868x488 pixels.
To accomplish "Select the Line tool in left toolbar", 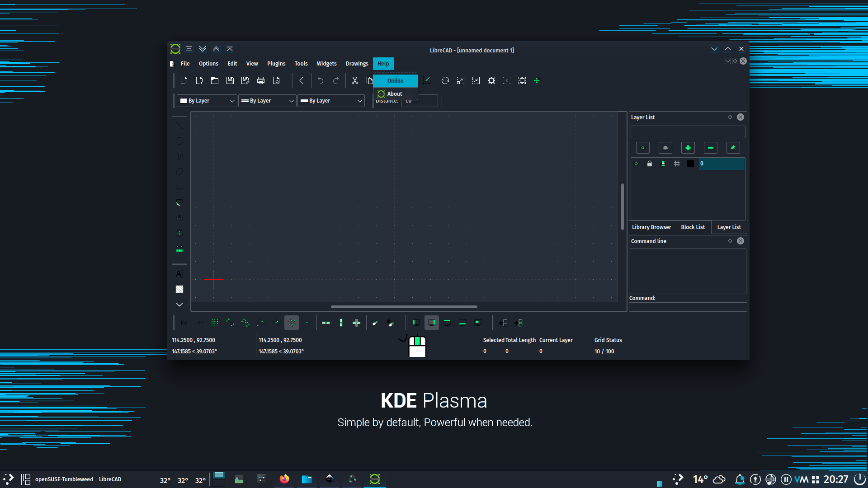I will [179, 126].
